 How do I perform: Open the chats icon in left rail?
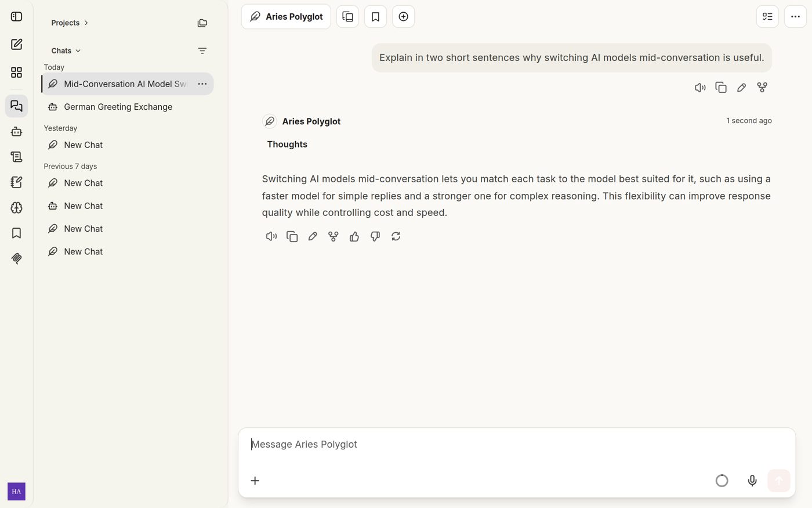(x=16, y=106)
